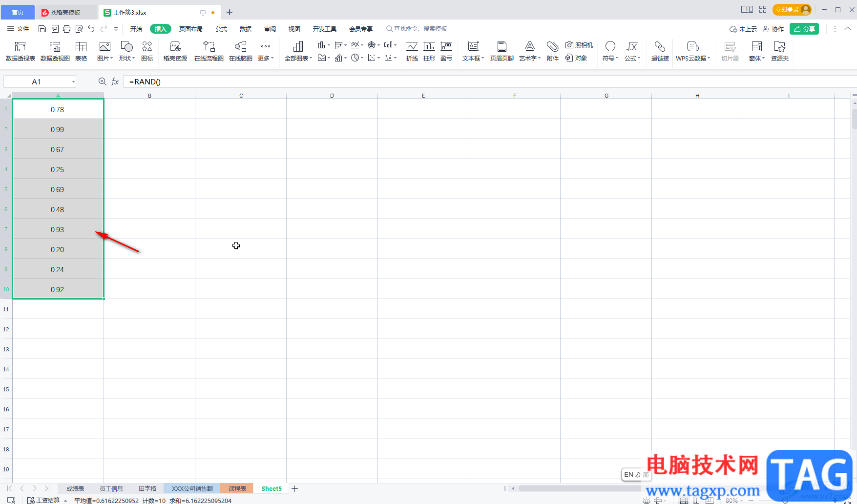Insert a PivotTable (数据透视表)
Screen dimensions: 857x504
click(20, 51)
